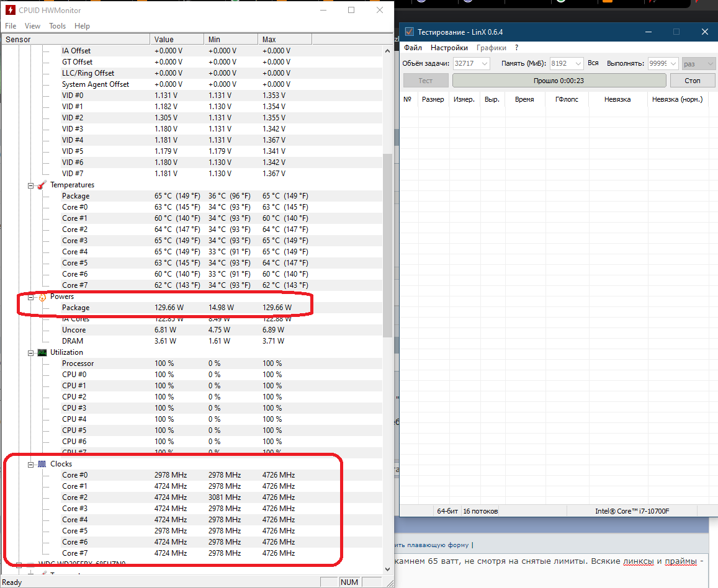
Task: Open the View menu in HWMonitor
Action: coord(32,26)
